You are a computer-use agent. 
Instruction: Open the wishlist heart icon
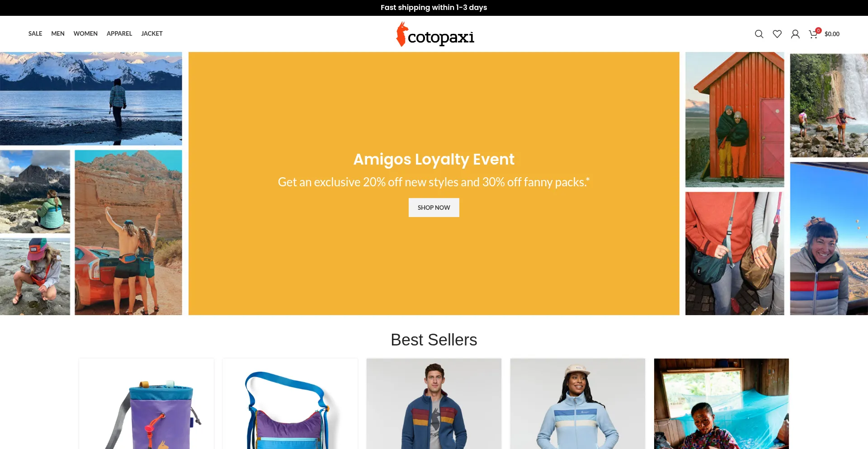tap(777, 34)
